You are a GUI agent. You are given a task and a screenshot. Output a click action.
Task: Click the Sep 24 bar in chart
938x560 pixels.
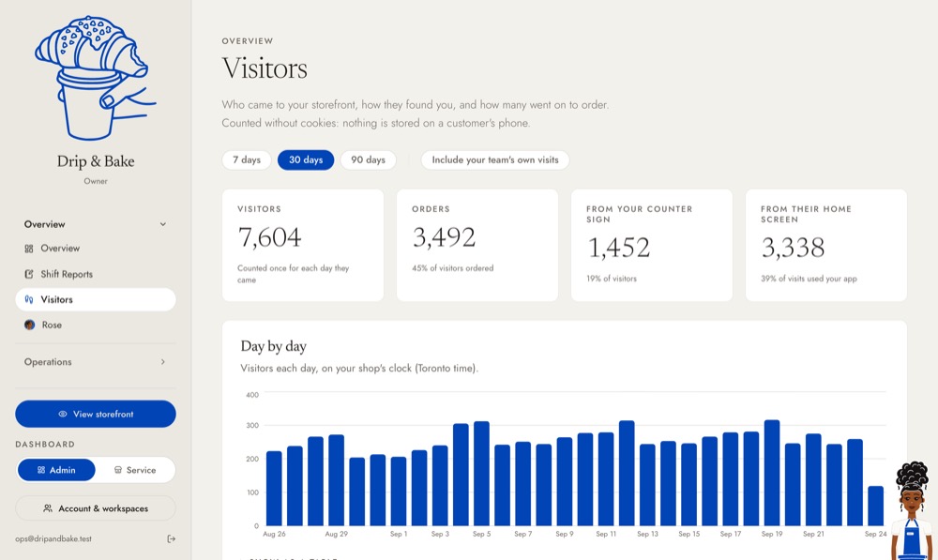(x=876, y=507)
